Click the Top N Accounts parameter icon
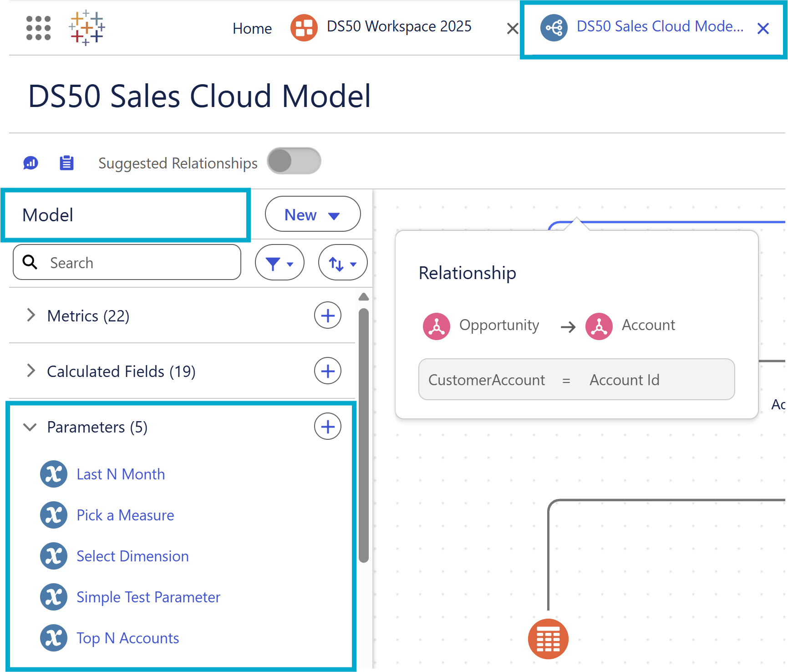Screen dimensions: 788x672 (x=54, y=638)
